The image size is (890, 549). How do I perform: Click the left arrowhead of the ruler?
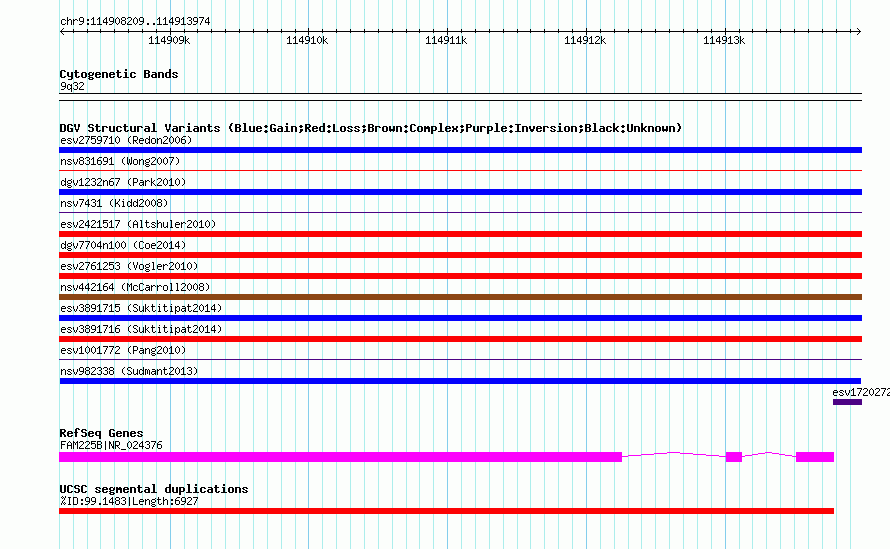[x=62, y=32]
